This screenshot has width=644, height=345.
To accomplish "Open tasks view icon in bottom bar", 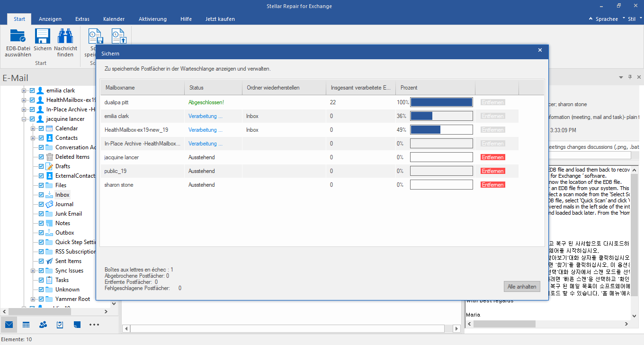I will [x=60, y=325].
